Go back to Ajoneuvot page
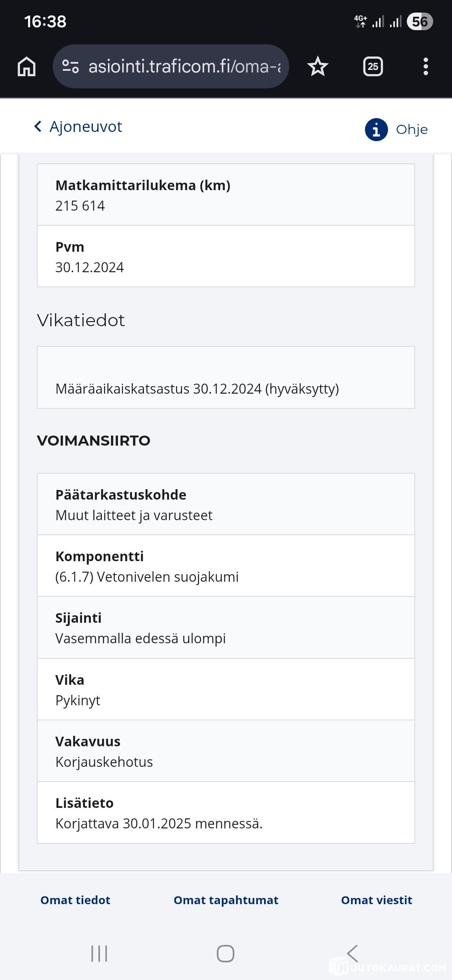The height and width of the screenshot is (980, 452). tap(86, 126)
